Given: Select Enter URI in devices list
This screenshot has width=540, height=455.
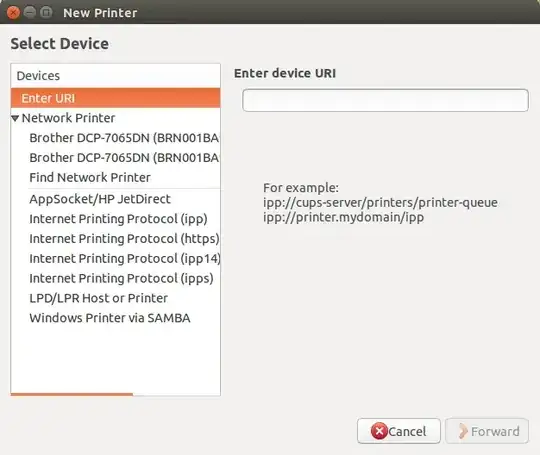Looking at the screenshot, I should (x=115, y=98).
